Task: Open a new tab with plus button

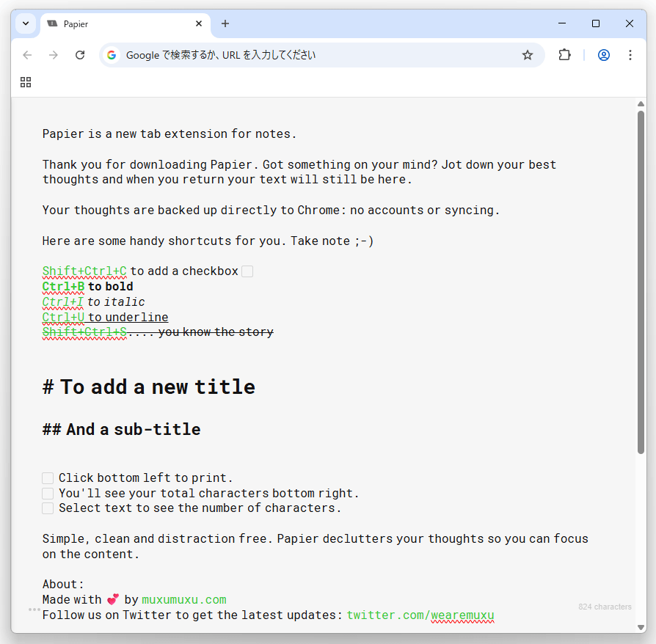Action: click(x=225, y=23)
